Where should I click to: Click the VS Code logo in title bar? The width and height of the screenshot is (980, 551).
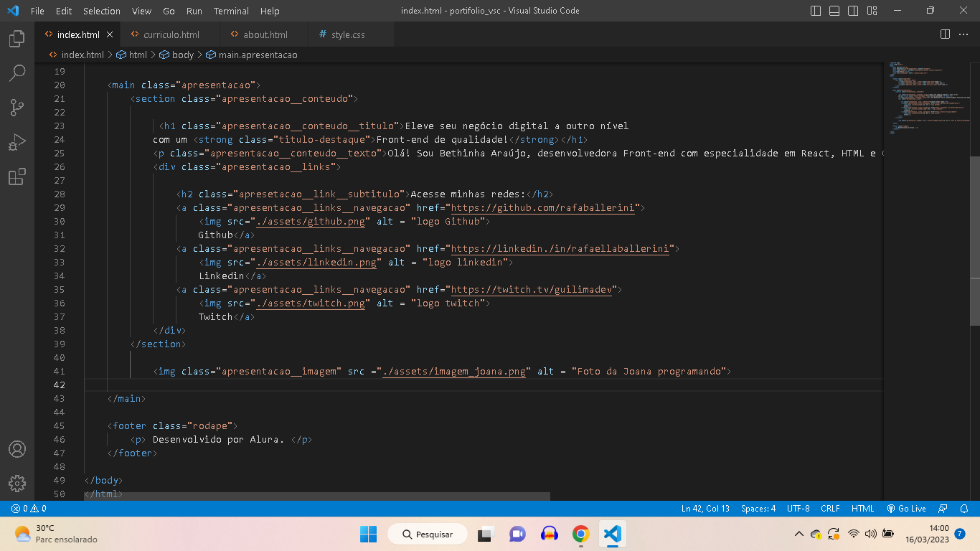[13, 11]
